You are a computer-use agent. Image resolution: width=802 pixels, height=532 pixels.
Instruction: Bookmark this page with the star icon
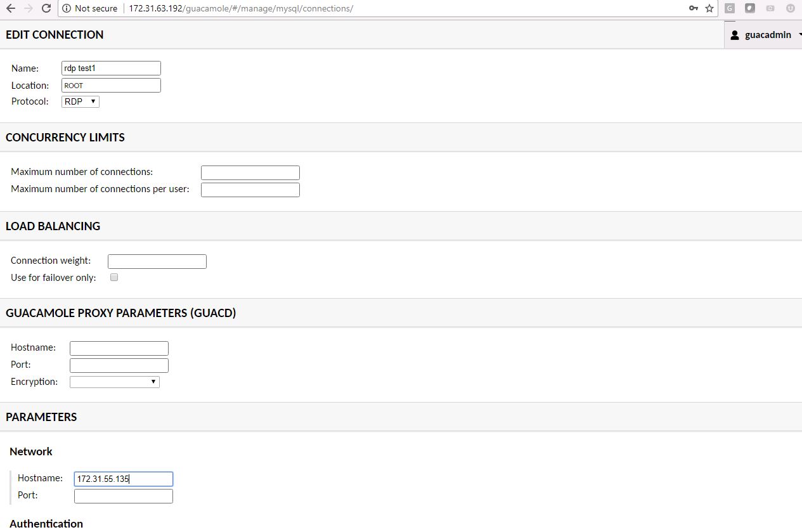(x=709, y=8)
